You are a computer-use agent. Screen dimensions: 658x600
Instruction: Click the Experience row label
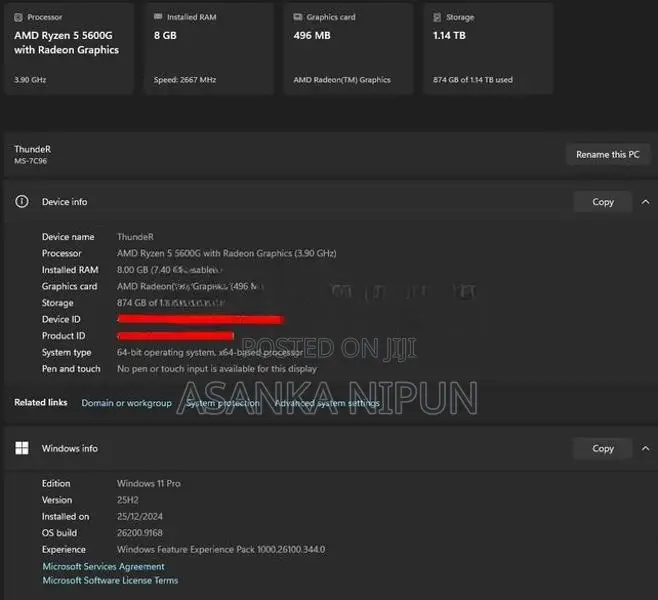tap(63, 549)
